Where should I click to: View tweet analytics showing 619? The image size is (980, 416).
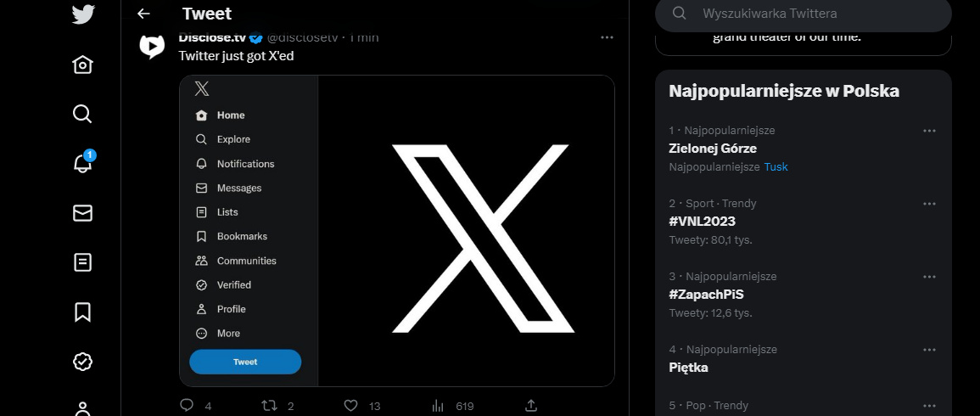[x=452, y=406]
